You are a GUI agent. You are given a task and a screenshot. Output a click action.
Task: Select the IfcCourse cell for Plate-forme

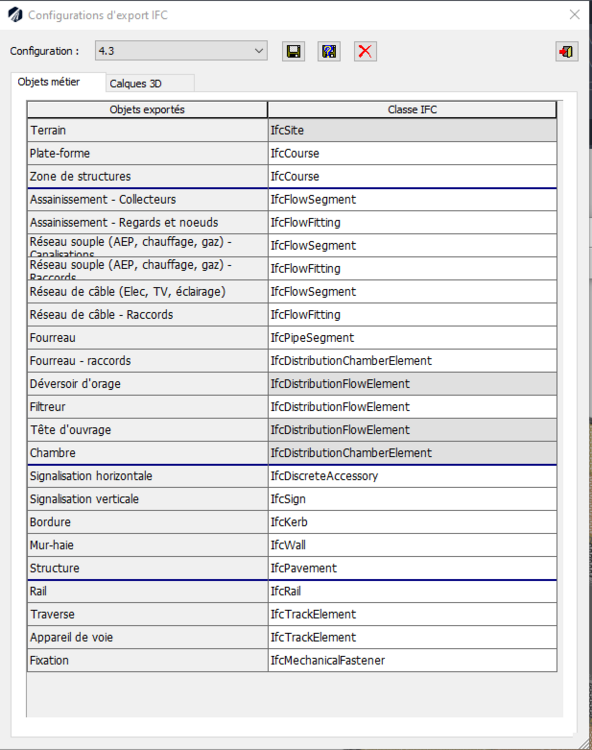(x=412, y=154)
